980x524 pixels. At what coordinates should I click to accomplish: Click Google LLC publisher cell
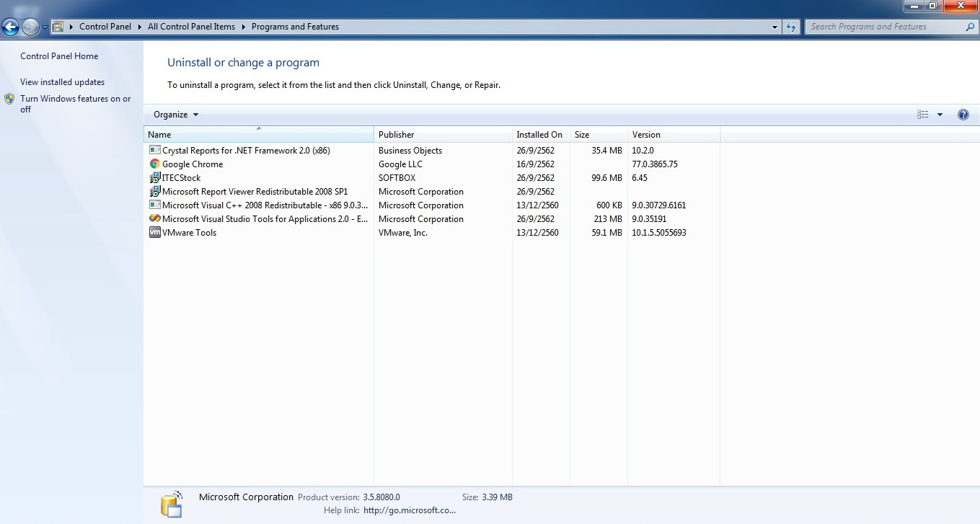tap(400, 164)
